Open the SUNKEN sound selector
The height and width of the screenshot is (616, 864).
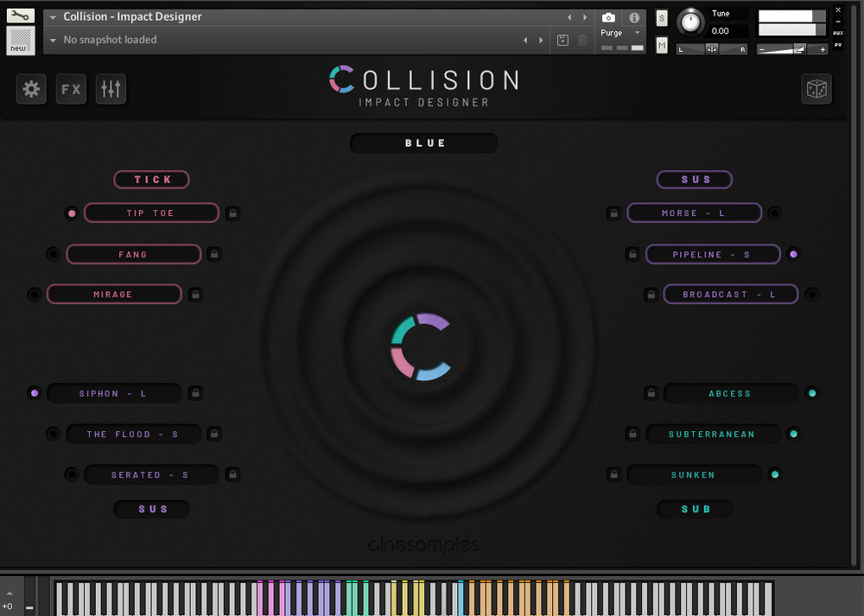point(695,474)
